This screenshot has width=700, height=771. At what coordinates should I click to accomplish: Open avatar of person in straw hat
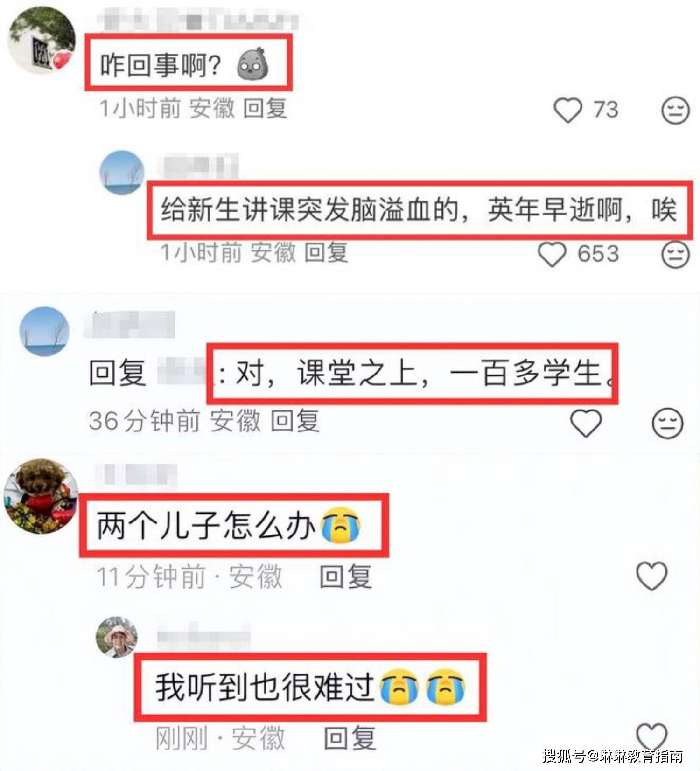click(117, 637)
